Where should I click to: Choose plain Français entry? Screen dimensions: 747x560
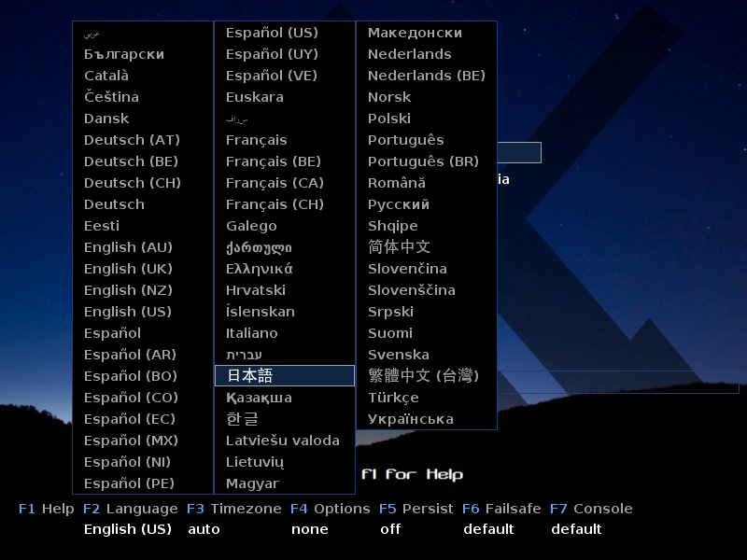pyautogui.click(x=256, y=140)
